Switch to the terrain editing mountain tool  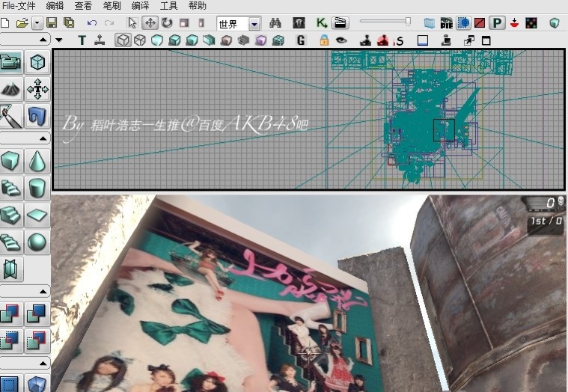pyautogui.click(x=10, y=89)
